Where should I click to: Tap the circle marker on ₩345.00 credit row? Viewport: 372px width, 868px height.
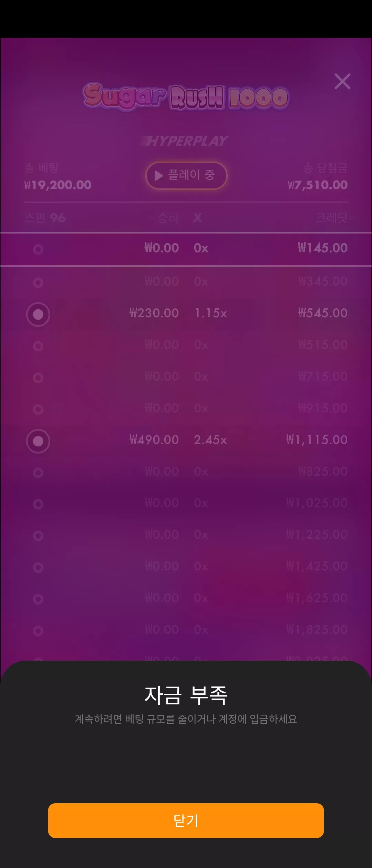38,282
